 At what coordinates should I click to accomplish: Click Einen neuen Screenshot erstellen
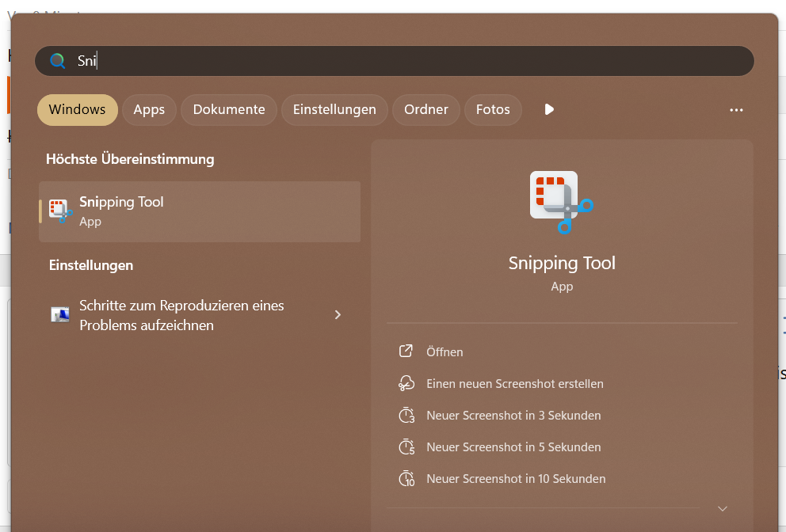tap(515, 384)
